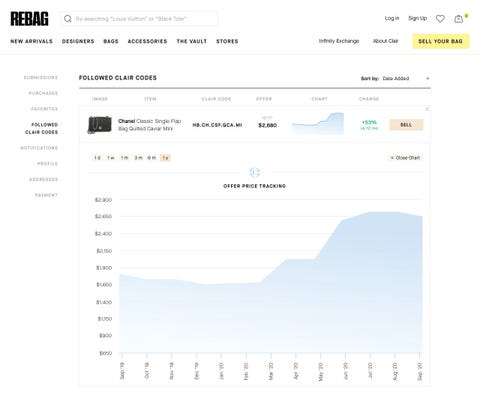Open the shopping bag cart icon
The width and height of the screenshot is (480, 404).
pyautogui.click(x=459, y=19)
